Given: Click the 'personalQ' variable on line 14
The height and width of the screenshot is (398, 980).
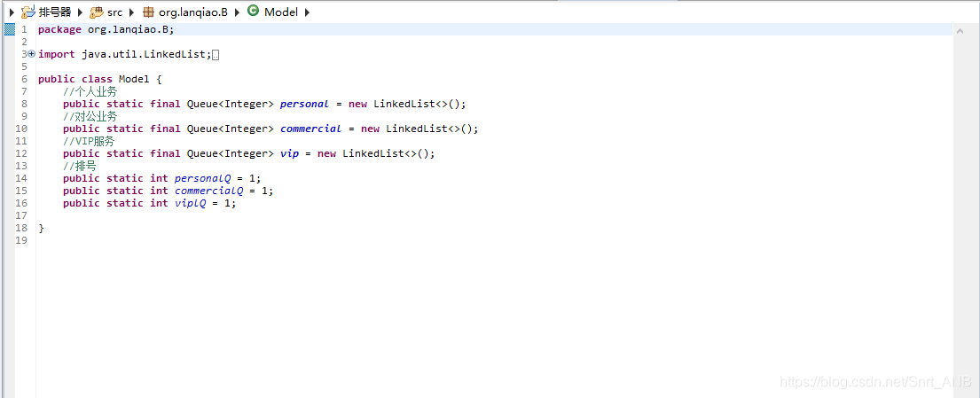Looking at the screenshot, I should [202, 178].
